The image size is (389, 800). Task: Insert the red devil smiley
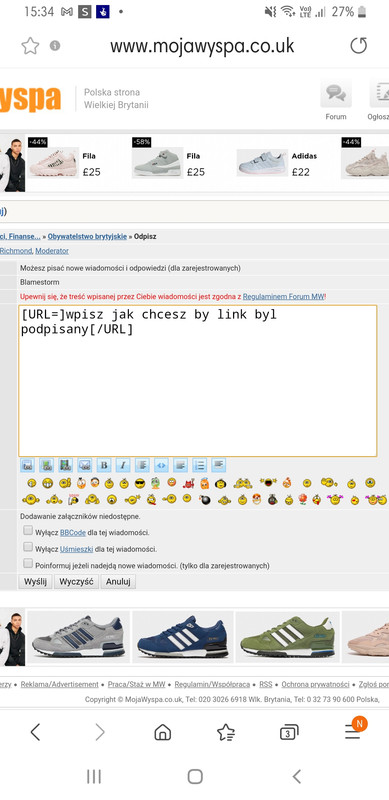click(x=188, y=483)
